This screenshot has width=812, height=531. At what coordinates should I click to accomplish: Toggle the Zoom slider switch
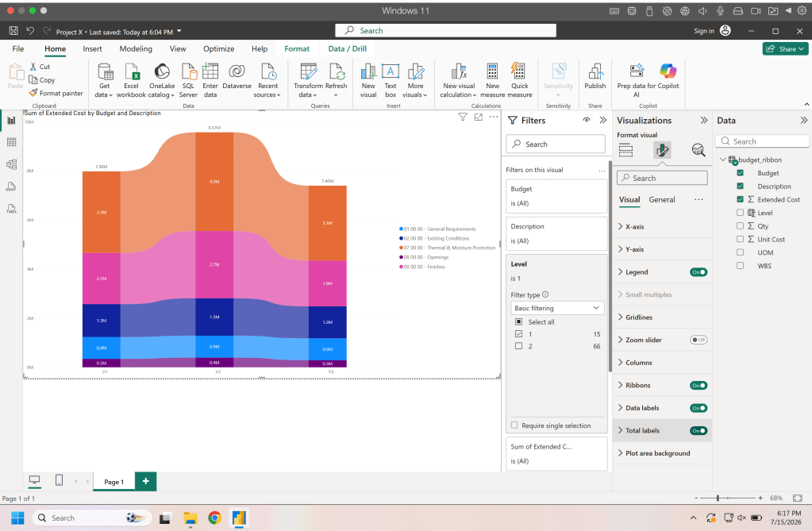click(x=698, y=340)
